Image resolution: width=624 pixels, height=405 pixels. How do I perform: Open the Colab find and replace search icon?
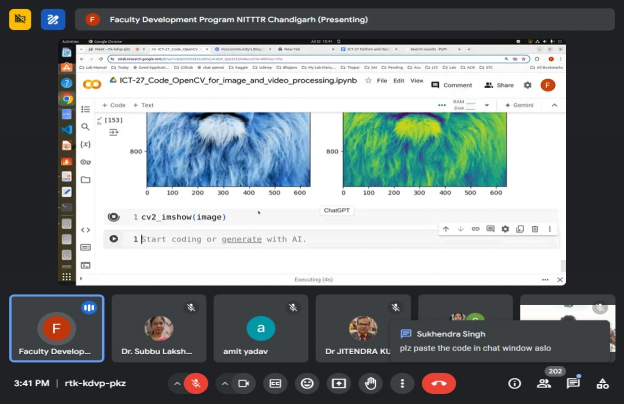[x=85, y=127]
